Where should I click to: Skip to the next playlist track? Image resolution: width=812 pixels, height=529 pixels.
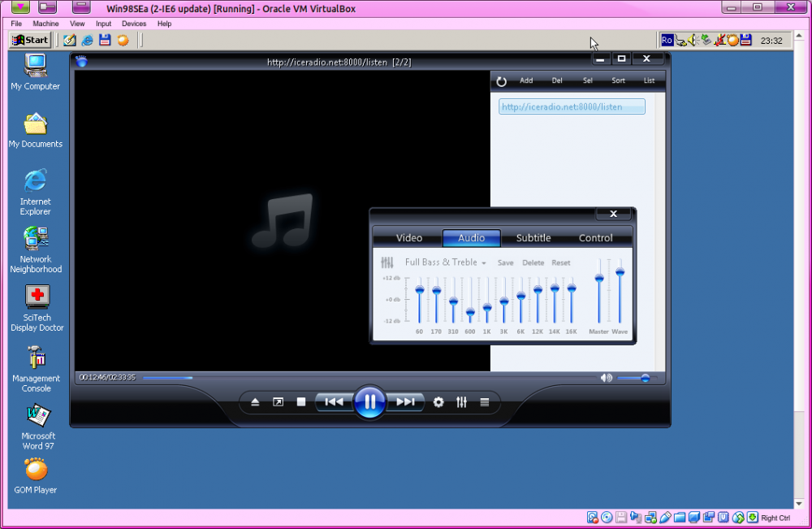click(x=406, y=401)
